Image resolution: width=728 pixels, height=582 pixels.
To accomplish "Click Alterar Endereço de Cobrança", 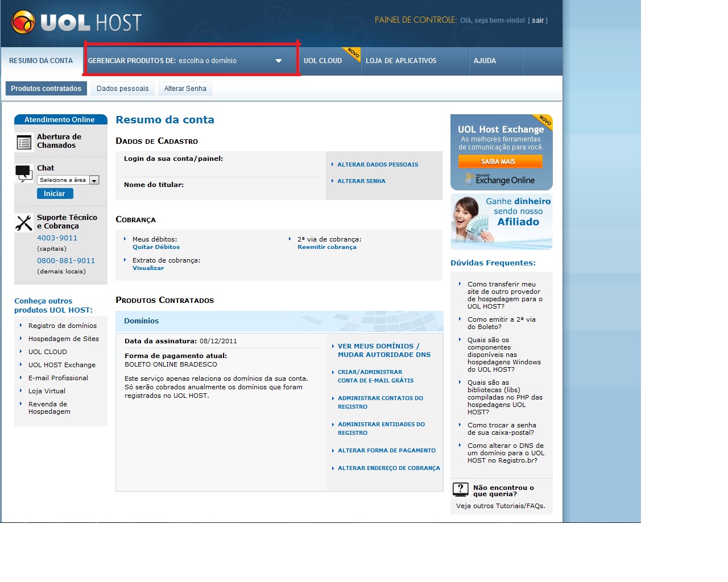I will (389, 468).
